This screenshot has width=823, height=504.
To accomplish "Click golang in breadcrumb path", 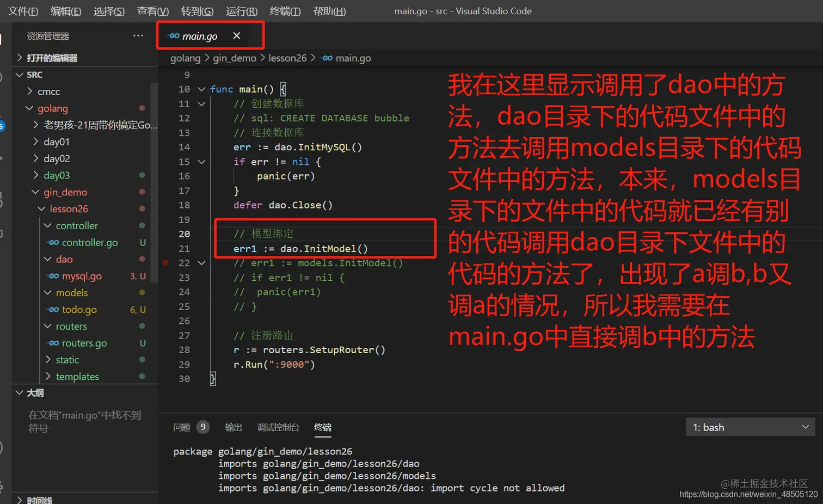I will (x=185, y=58).
